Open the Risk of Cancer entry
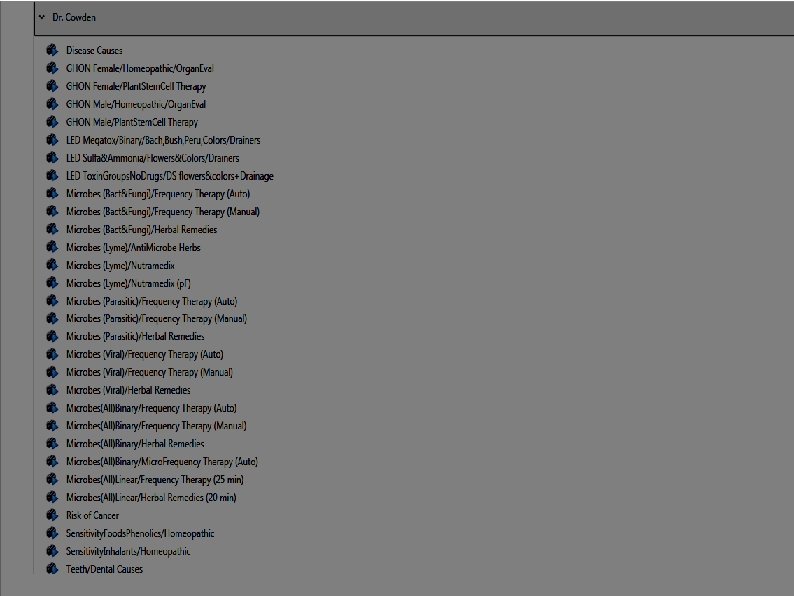 (92, 515)
